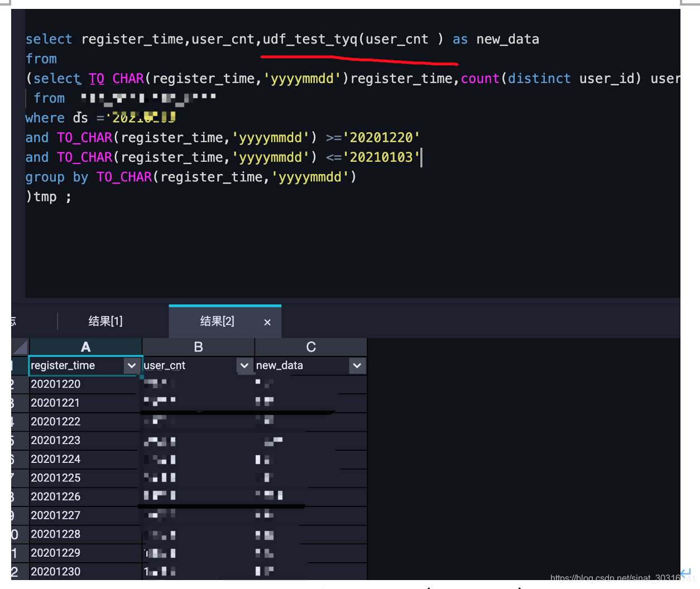Select column B header

click(198, 347)
